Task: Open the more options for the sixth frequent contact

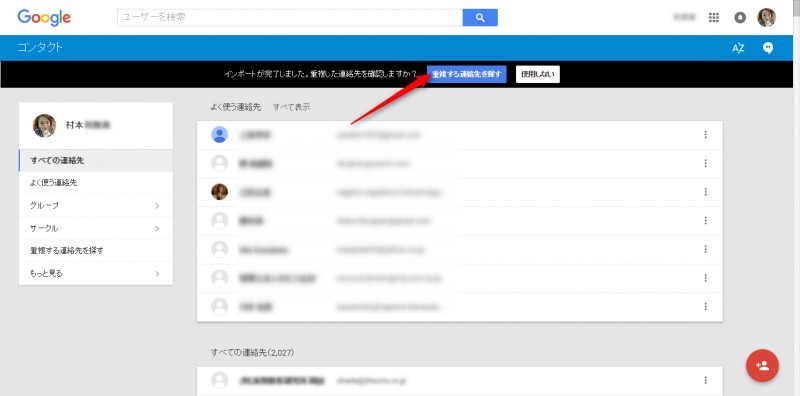Action: pos(705,278)
